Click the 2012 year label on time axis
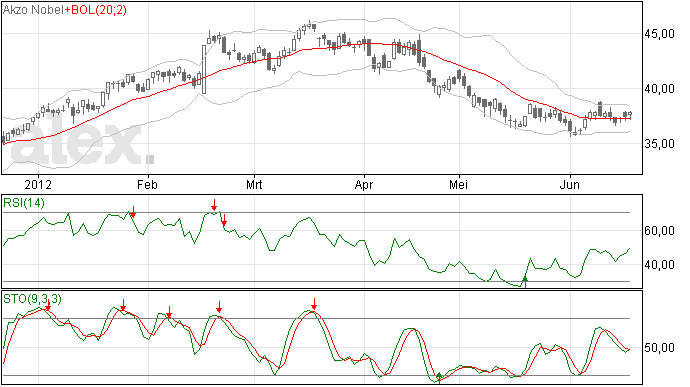The image size is (690, 387). [38, 184]
